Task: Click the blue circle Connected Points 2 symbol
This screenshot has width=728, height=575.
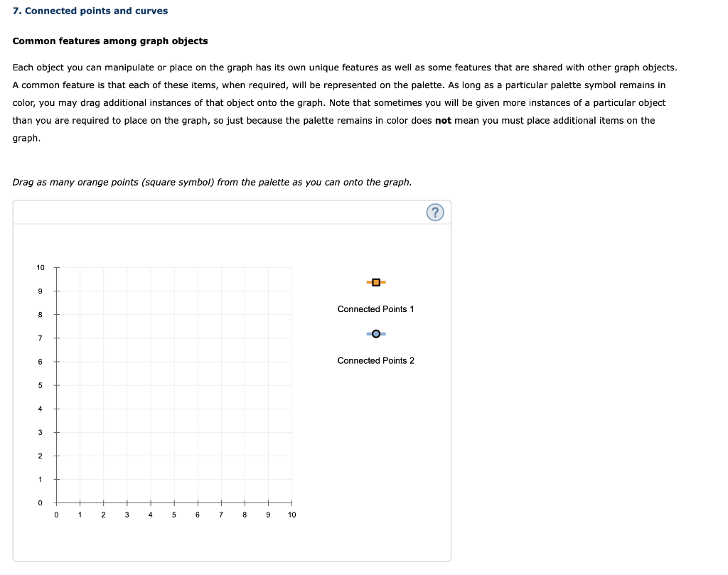Action: click(x=376, y=333)
